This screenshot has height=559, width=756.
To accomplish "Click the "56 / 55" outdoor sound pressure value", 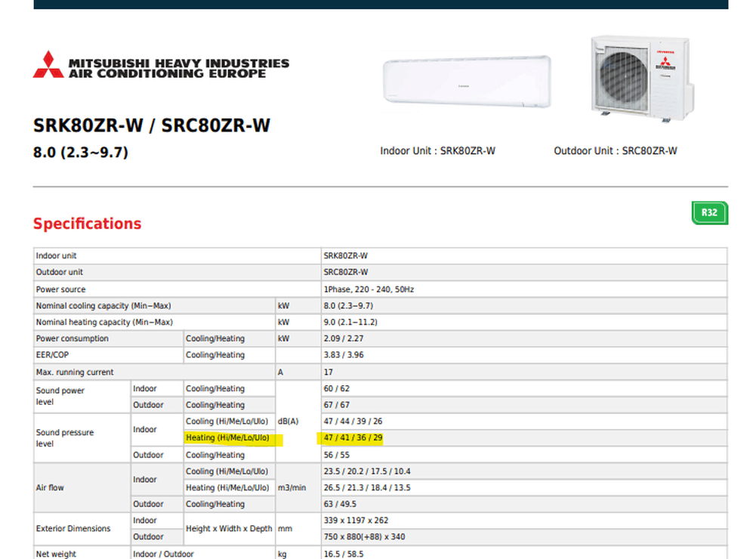I will [x=337, y=456].
